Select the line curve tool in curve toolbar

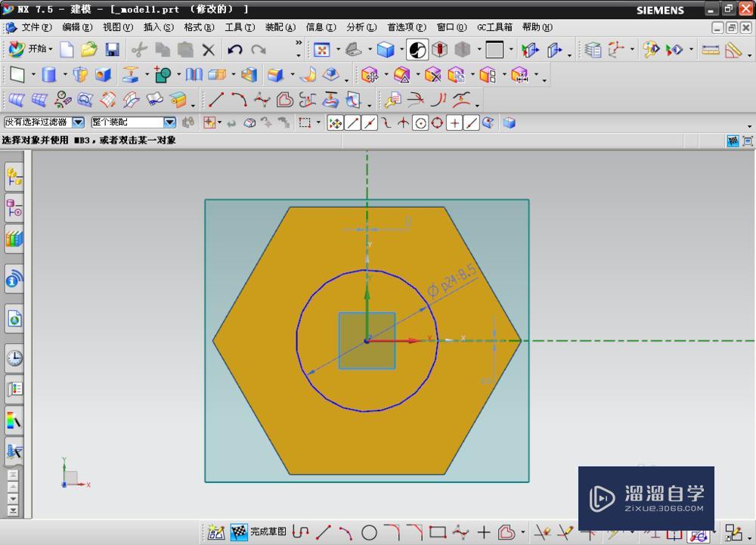[216, 100]
